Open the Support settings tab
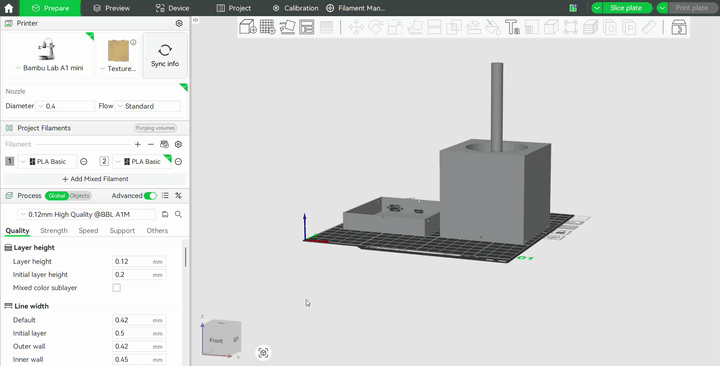 (122, 231)
